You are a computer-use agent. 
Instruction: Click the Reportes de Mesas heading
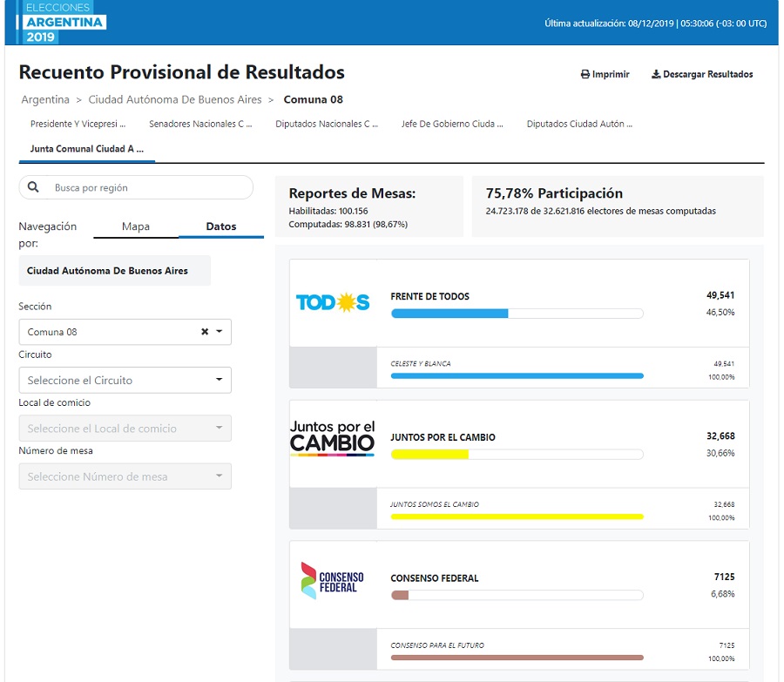pyautogui.click(x=352, y=193)
